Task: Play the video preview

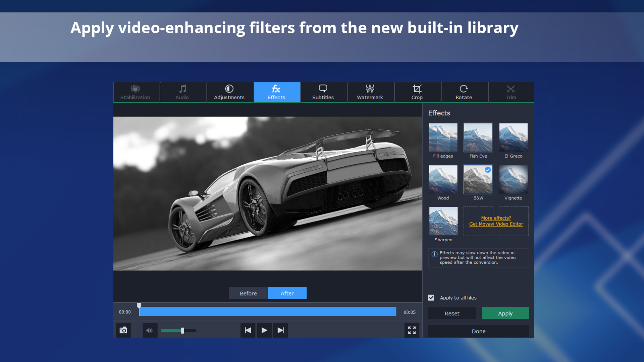Action: tap(264, 330)
